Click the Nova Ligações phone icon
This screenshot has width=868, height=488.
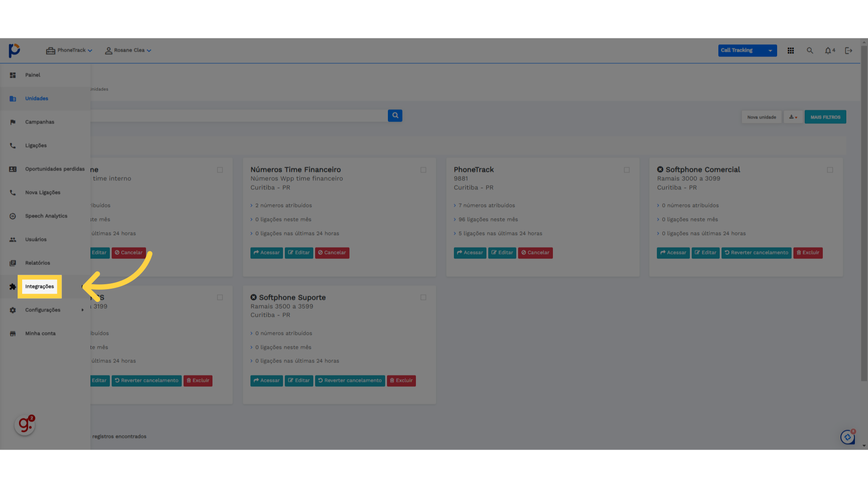pos(13,192)
